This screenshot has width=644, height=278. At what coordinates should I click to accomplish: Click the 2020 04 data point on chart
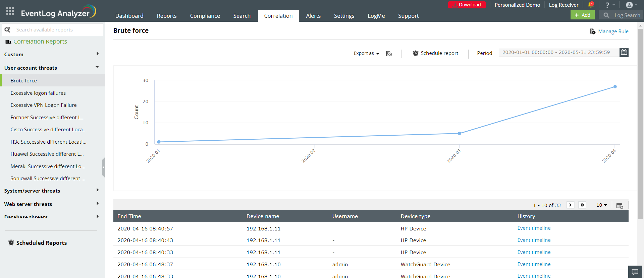(x=615, y=87)
